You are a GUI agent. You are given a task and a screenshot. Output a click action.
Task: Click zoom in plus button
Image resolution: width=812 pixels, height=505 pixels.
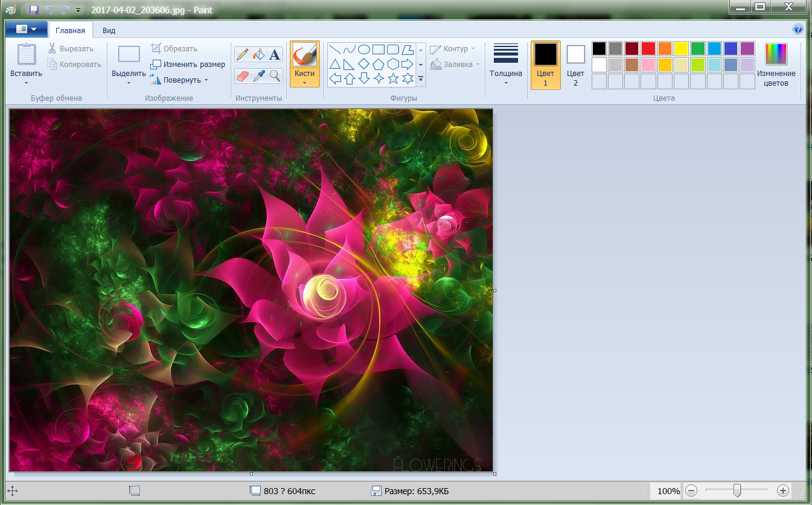pyautogui.click(x=783, y=491)
